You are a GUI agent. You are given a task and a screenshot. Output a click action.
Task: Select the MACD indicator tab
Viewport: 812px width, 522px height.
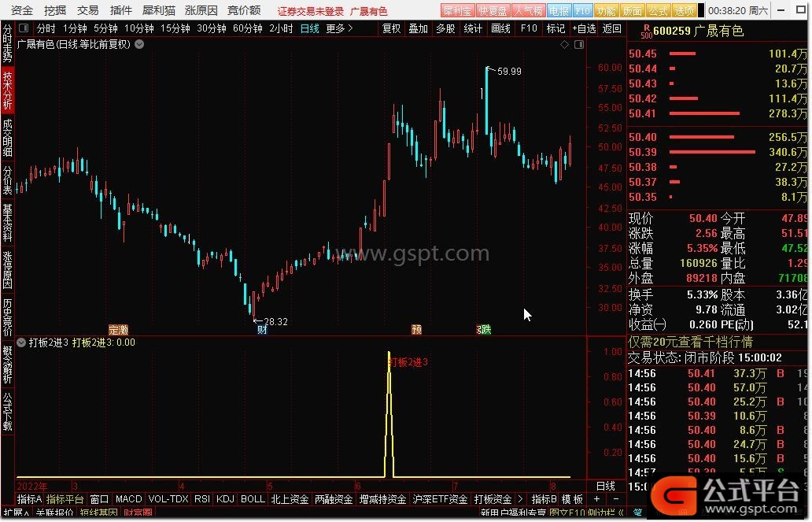128,499
